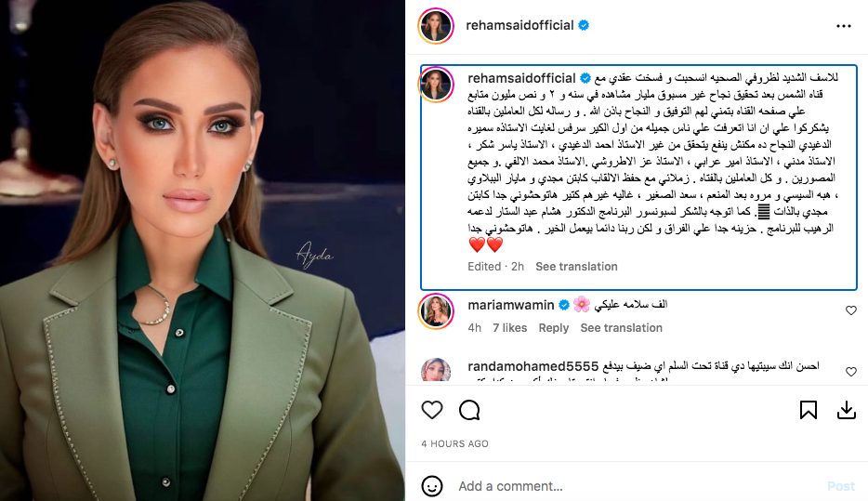Like randamohamed5555's comment with its heart
The height and width of the screenshot is (501, 868).
coord(851,372)
